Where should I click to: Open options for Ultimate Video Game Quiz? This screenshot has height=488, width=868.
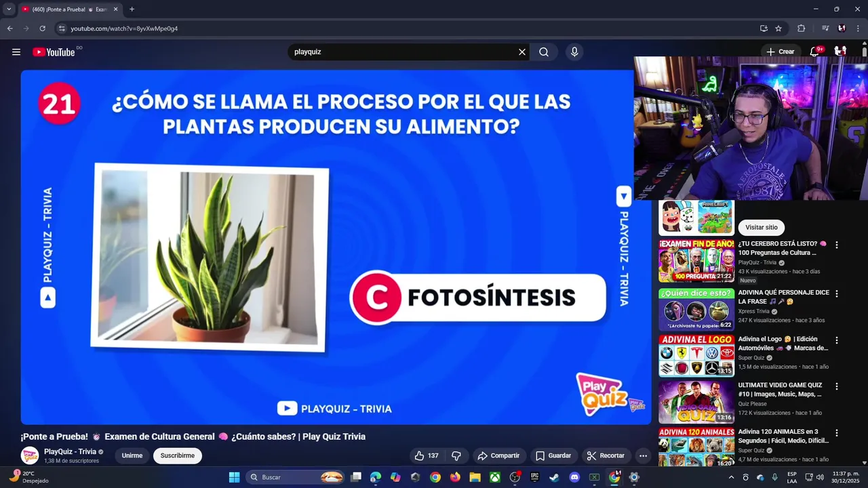(x=836, y=386)
